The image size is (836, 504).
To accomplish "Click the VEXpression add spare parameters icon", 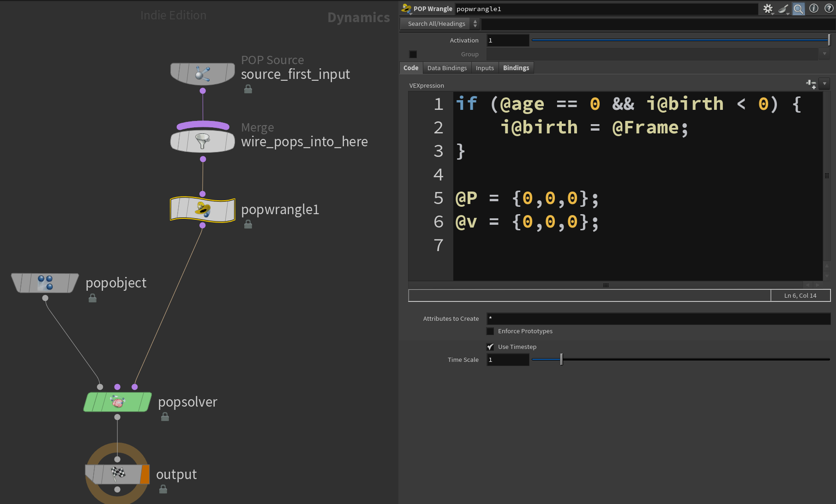I will coord(811,84).
